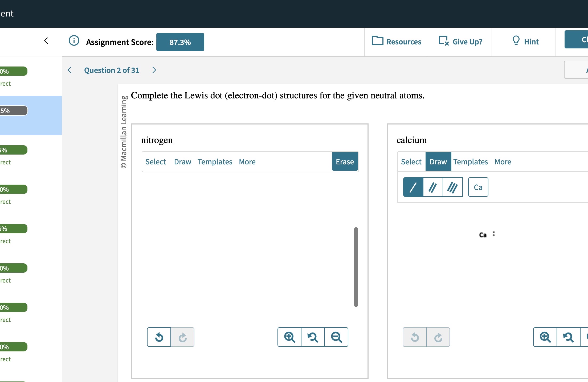Select the double bond drawing tool
The image size is (588, 382).
point(433,187)
